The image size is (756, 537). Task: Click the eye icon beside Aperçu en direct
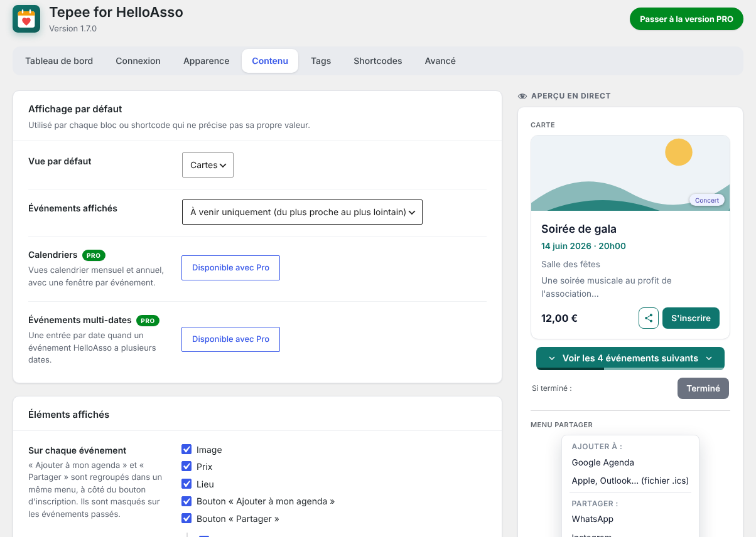(522, 96)
